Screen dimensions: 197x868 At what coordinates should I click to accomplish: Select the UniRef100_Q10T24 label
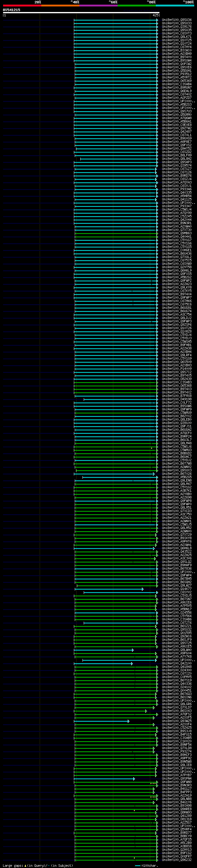click(177, 43)
